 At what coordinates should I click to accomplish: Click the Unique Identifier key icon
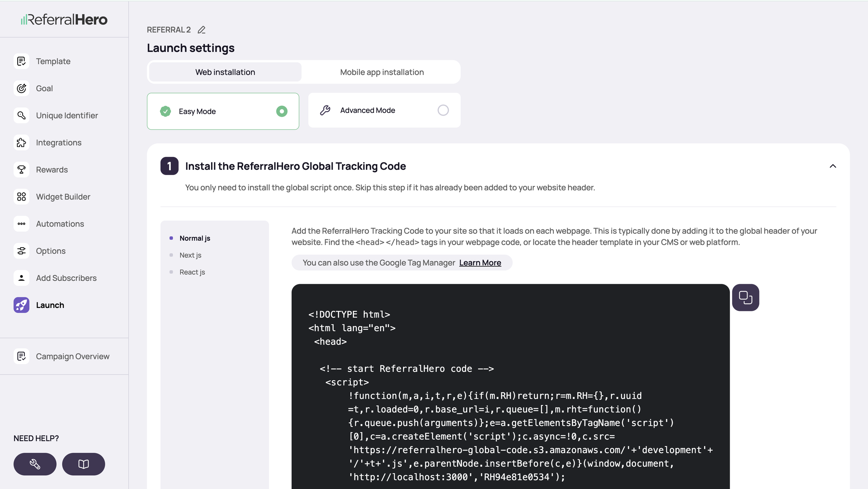(21, 115)
